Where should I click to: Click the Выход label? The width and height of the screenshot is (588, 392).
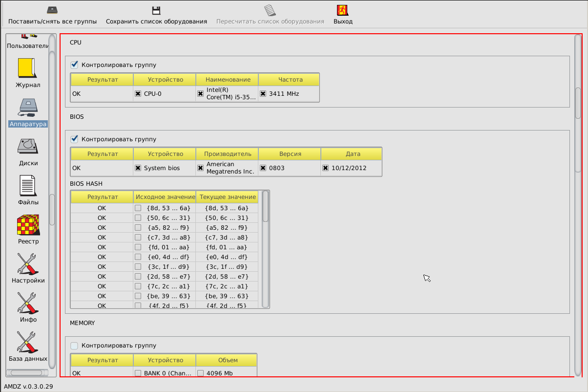click(343, 22)
